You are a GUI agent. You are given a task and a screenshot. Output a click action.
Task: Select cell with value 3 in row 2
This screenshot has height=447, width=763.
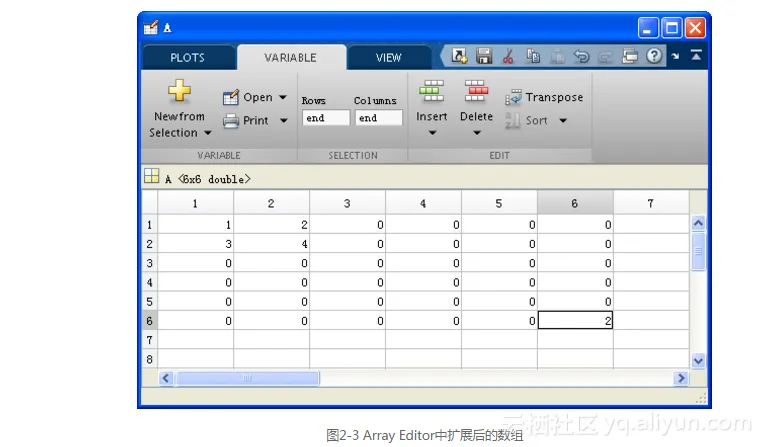coord(196,244)
